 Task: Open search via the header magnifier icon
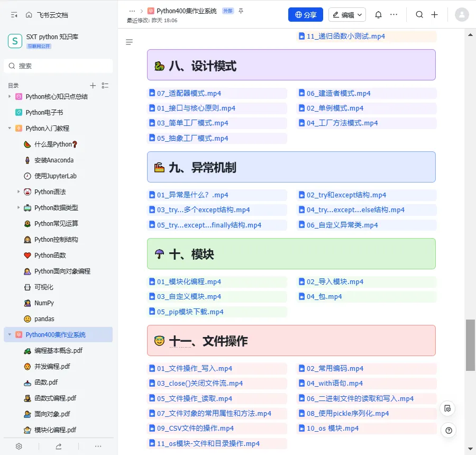[x=419, y=15]
